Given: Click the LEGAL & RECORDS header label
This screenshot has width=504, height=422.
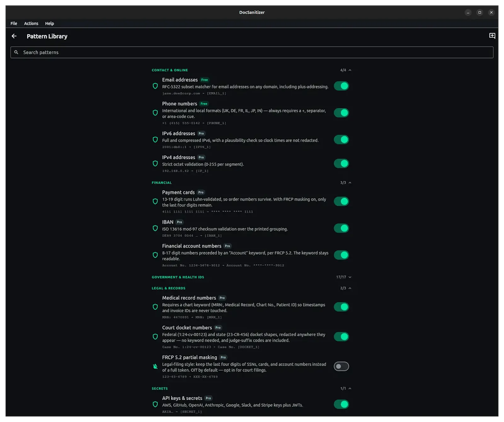Looking at the screenshot, I should point(169,288).
